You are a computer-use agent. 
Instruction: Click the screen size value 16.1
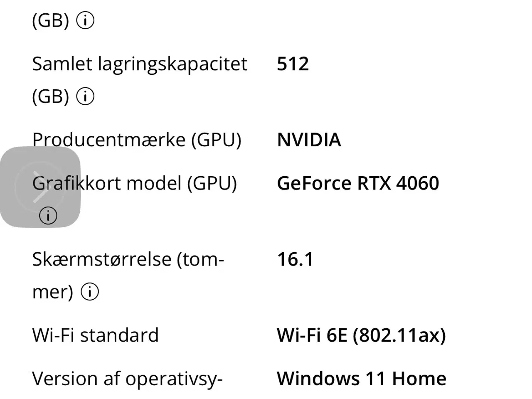click(x=295, y=259)
